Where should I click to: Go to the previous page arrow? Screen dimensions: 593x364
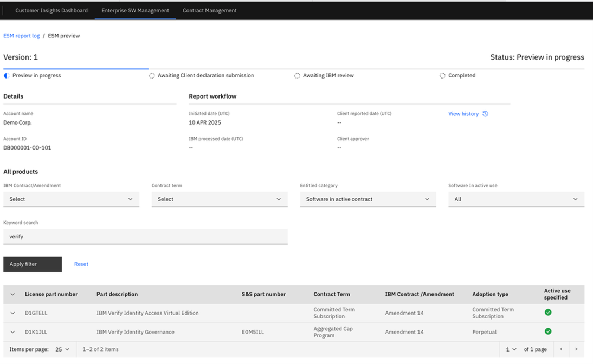561,349
